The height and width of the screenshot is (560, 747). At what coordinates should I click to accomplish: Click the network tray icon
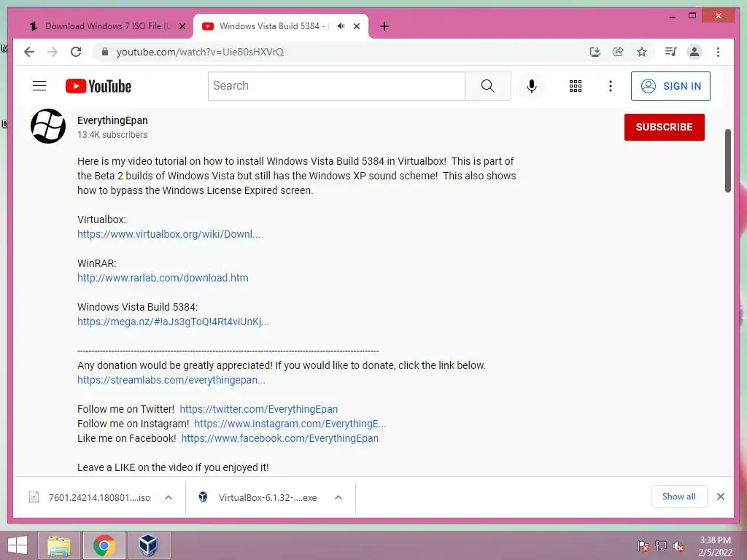pyautogui.click(x=661, y=545)
